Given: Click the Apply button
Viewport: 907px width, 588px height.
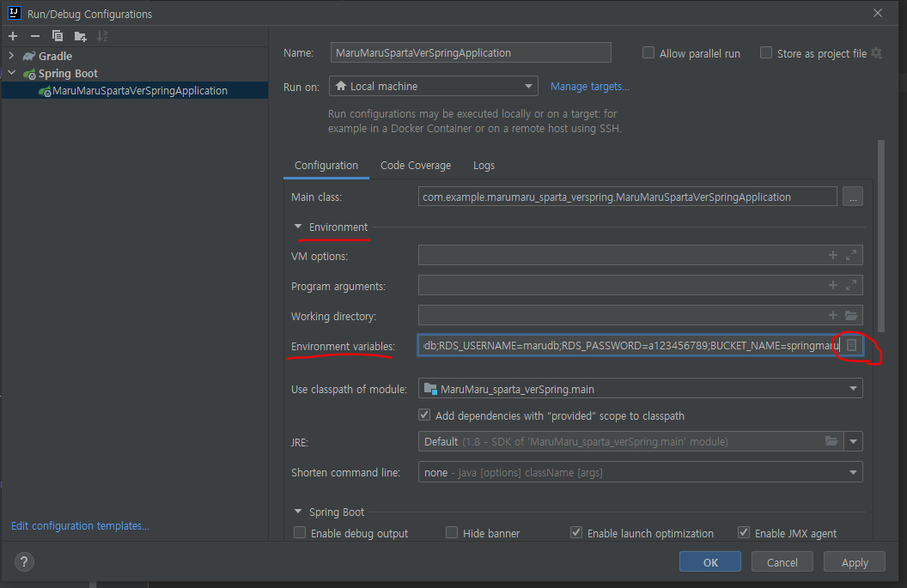Looking at the screenshot, I should [855, 562].
